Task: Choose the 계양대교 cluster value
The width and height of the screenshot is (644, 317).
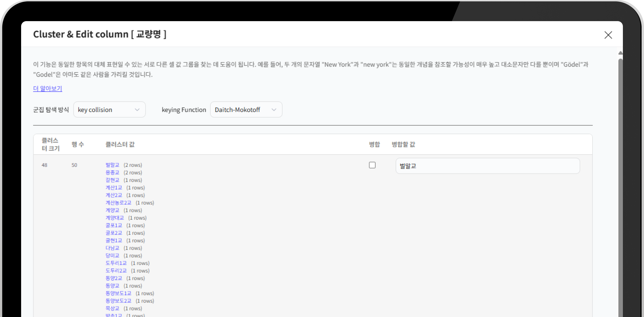Action: pos(115,218)
